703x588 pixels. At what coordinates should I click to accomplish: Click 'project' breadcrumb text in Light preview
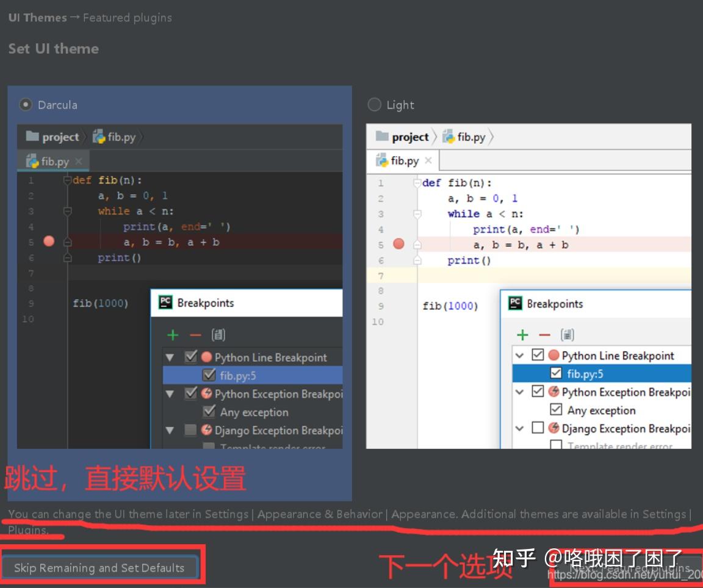[410, 137]
